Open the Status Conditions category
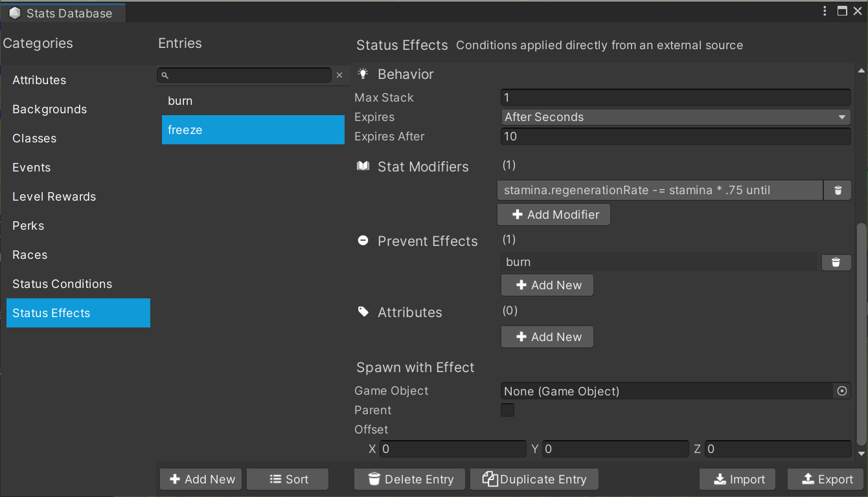The image size is (868, 497). [x=62, y=284]
